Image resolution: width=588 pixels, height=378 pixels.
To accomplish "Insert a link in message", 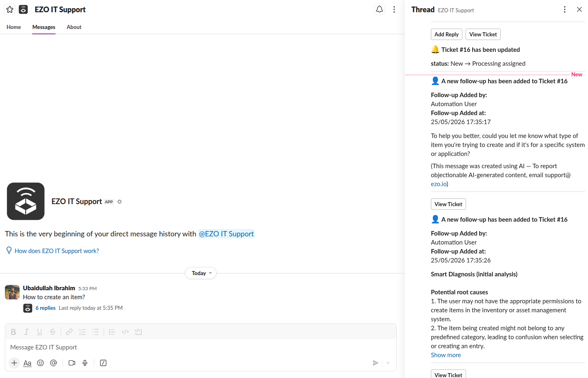I will click(x=69, y=332).
